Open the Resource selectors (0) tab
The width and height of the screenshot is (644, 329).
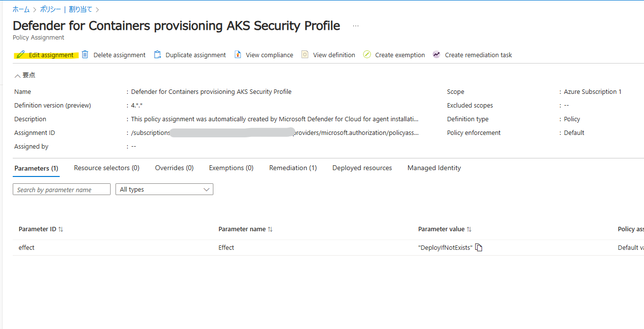[x=107, y=168]
